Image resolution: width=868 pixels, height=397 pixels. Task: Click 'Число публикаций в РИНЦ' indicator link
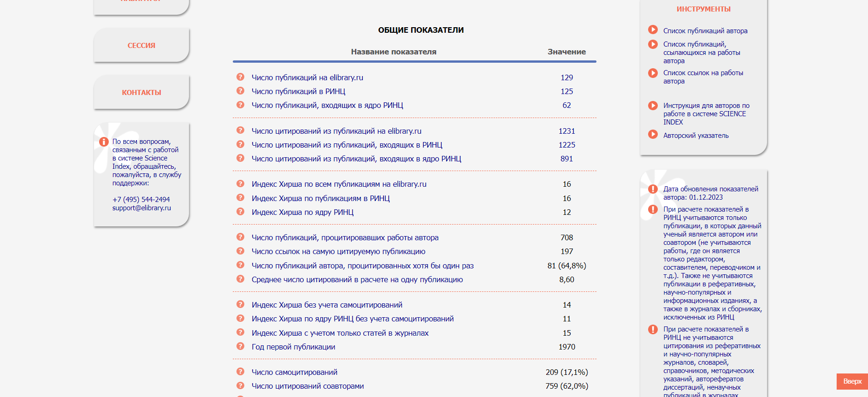pos(298,91)
